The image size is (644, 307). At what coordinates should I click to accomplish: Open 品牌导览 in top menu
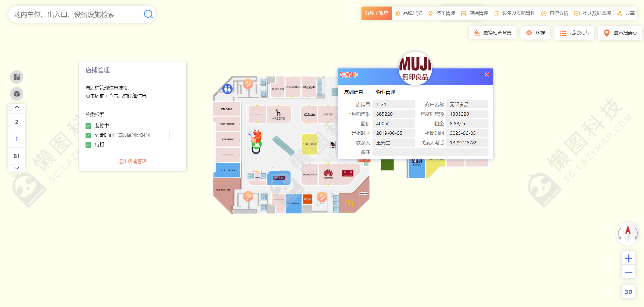409,13
